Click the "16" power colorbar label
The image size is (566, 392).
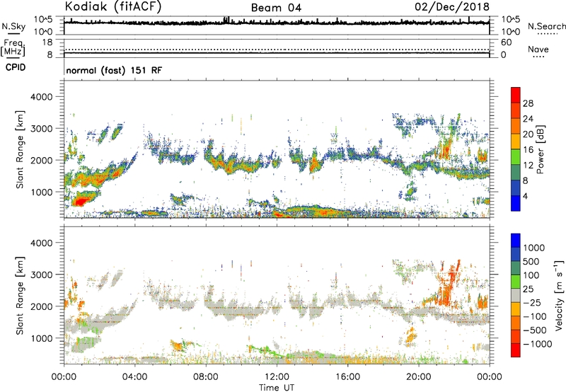(528, 150)
